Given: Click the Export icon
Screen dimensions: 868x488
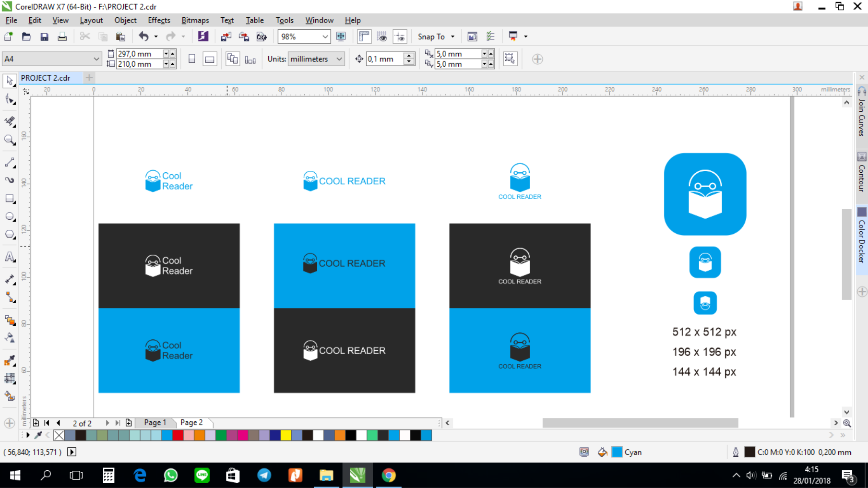Looking at the screenshot, I should [244, 37].
